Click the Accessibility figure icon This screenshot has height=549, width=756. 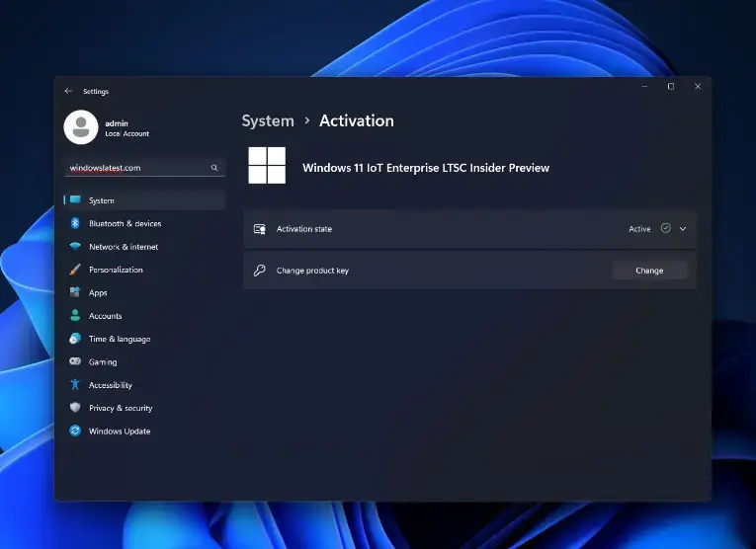75,384
